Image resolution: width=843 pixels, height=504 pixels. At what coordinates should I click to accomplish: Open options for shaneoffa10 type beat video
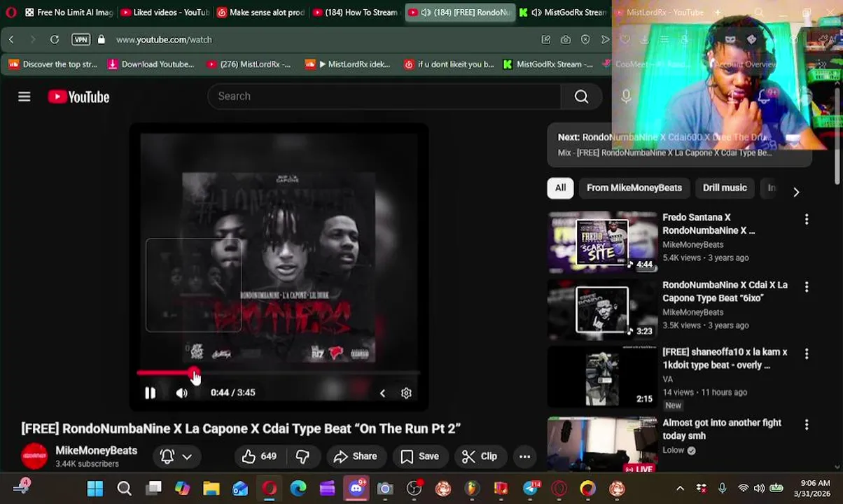point(807,353)
